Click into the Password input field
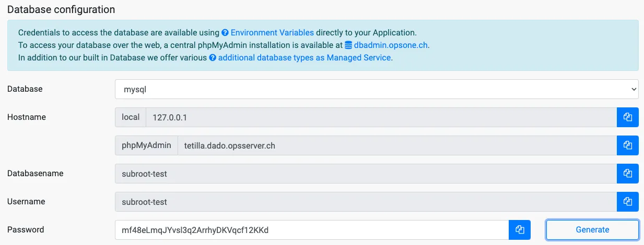This screenshot has height=245, width=644. 312,230
